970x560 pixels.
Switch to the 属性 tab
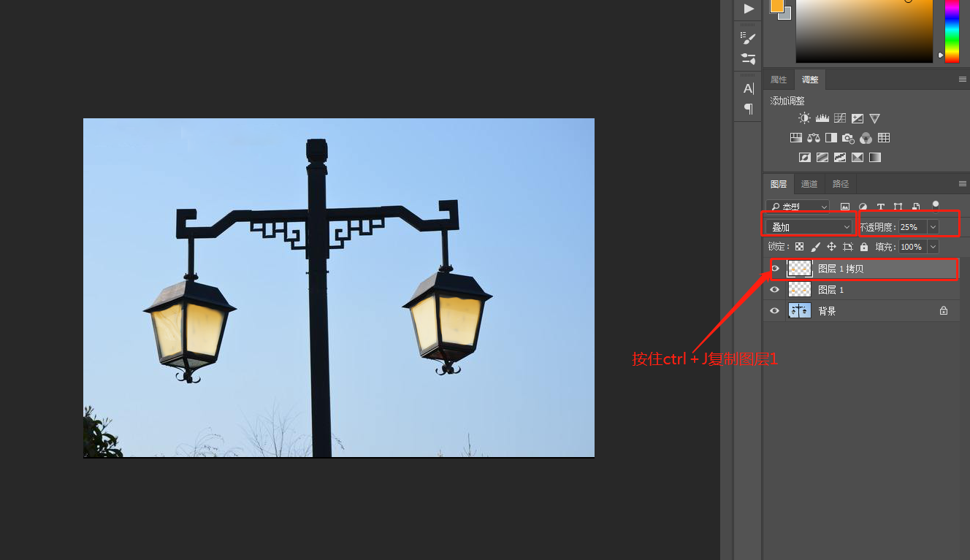(x=779, y=80)
